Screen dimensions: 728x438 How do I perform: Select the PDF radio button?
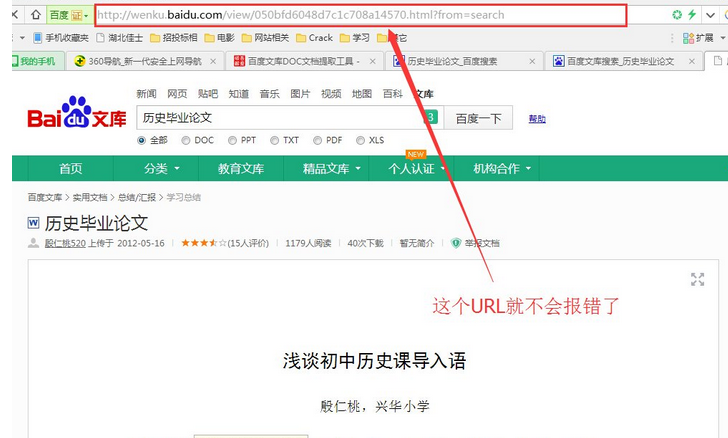click(317, 140)
